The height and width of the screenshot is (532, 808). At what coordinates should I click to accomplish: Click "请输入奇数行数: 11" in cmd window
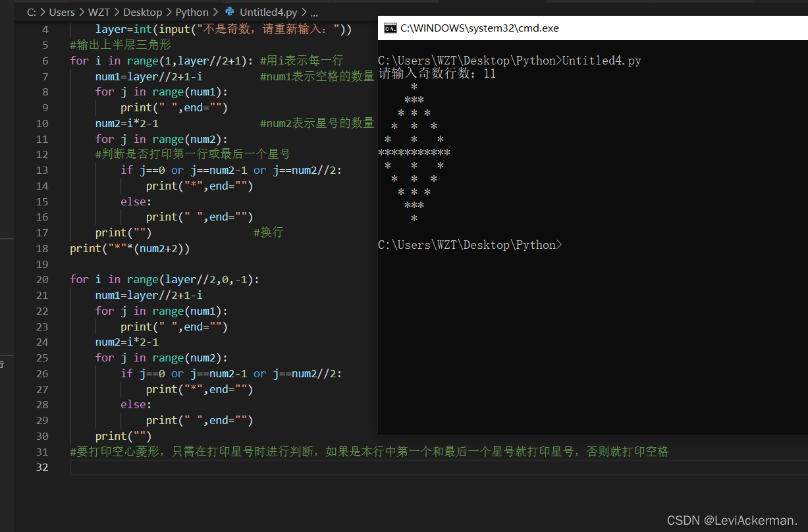pyautogui.click(x=437, y=74)
